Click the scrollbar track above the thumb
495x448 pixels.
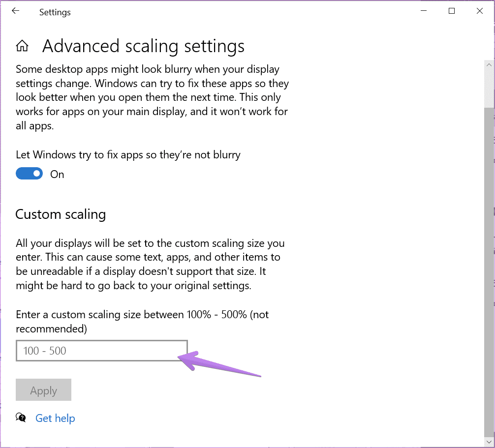(x=489, y=89)
